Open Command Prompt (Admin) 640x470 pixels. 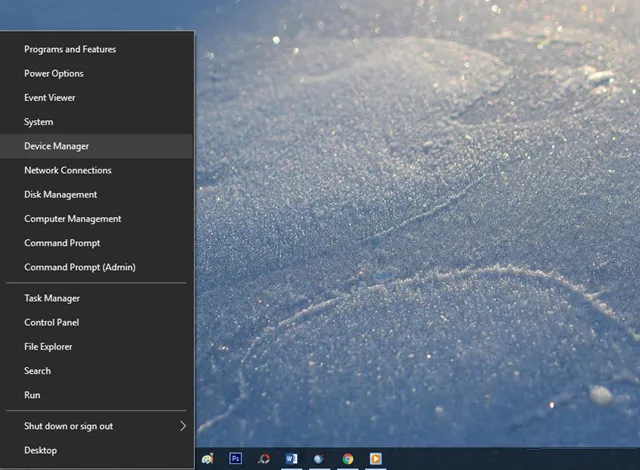pyautogui.click(x=97, y=267)
